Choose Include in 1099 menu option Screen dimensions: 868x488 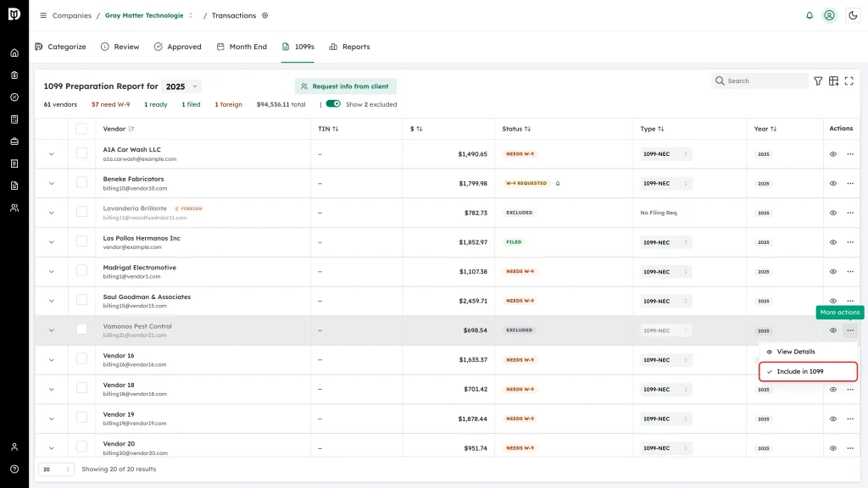click(808, 371)
